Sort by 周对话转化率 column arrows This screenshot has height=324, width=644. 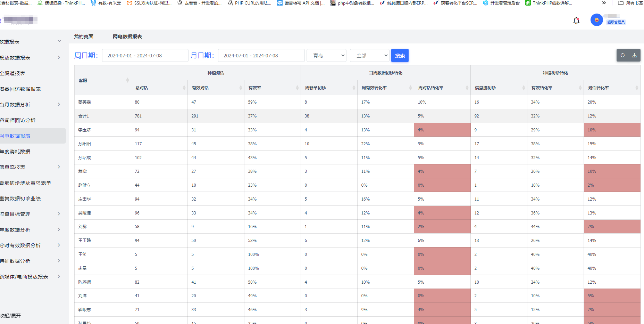[x=467, y=88]
